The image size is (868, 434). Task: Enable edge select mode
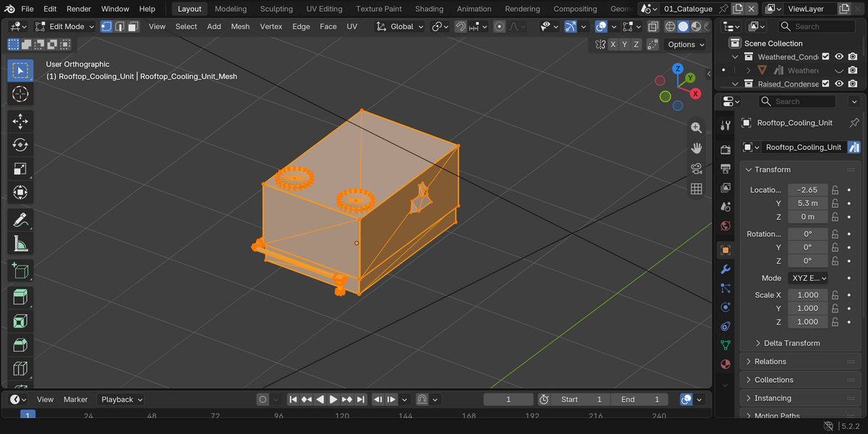[119, 26]
